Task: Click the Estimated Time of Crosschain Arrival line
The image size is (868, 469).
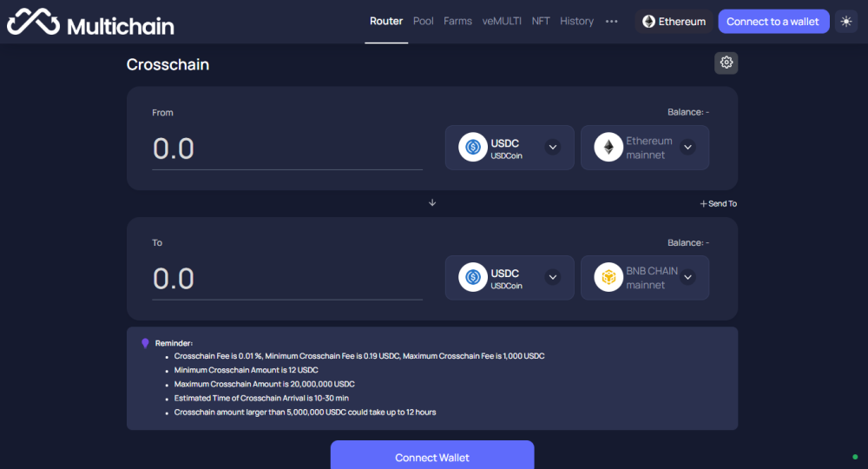Action: click(x=261, y=398)
